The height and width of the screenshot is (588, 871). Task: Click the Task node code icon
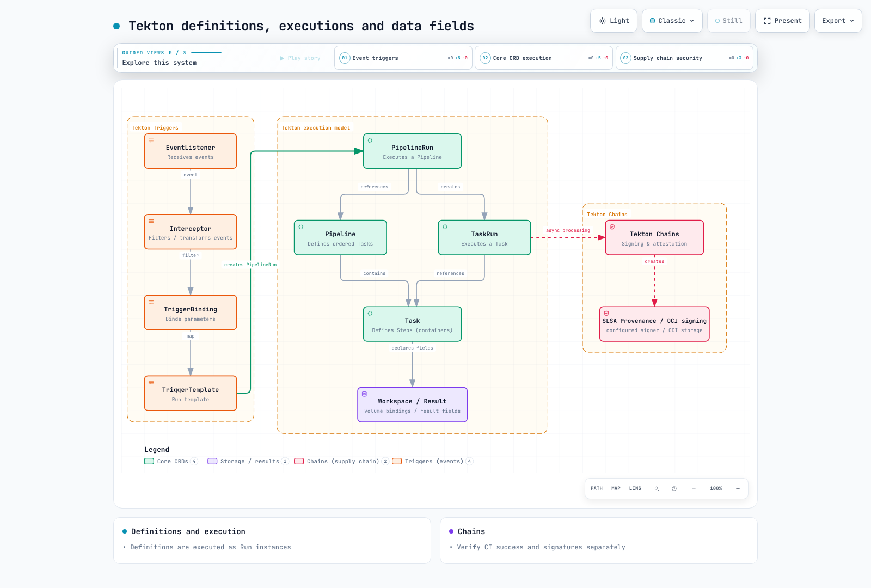[x=370, y=314]
